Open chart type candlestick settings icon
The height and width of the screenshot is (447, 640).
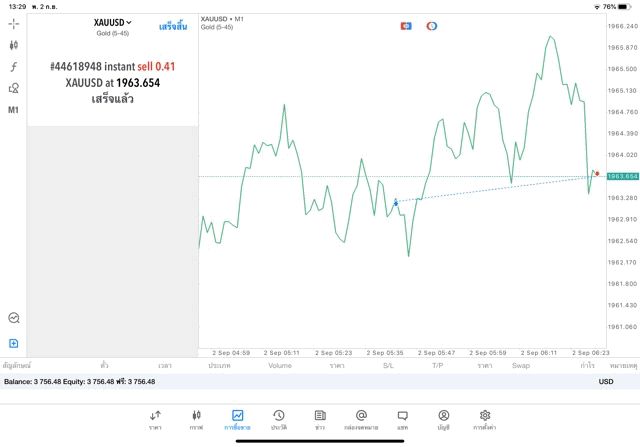14,45
